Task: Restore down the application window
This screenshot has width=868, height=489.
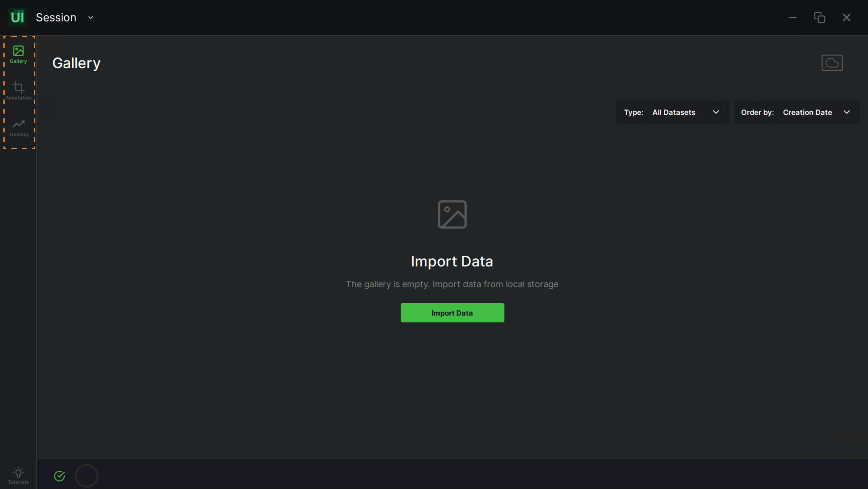Action: click(x=819, y=18)
